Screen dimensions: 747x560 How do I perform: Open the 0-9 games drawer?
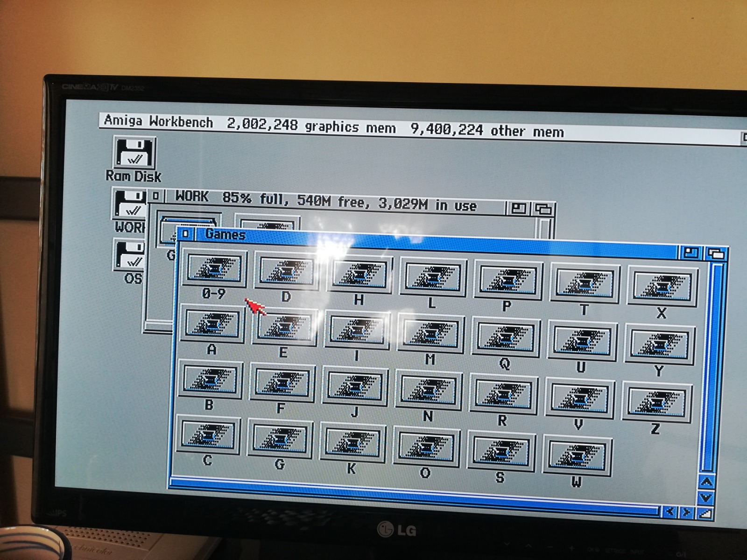pos(214,269)
